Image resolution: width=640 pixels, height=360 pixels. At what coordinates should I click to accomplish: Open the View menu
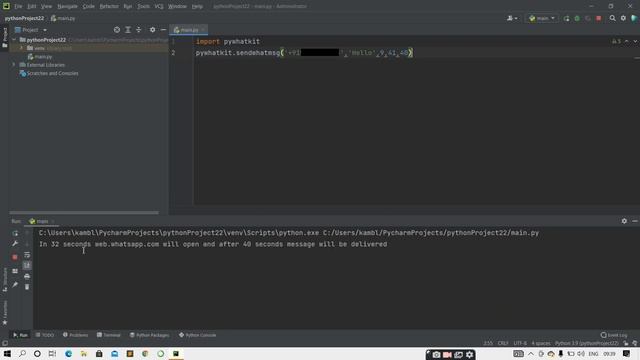point(47,7)
